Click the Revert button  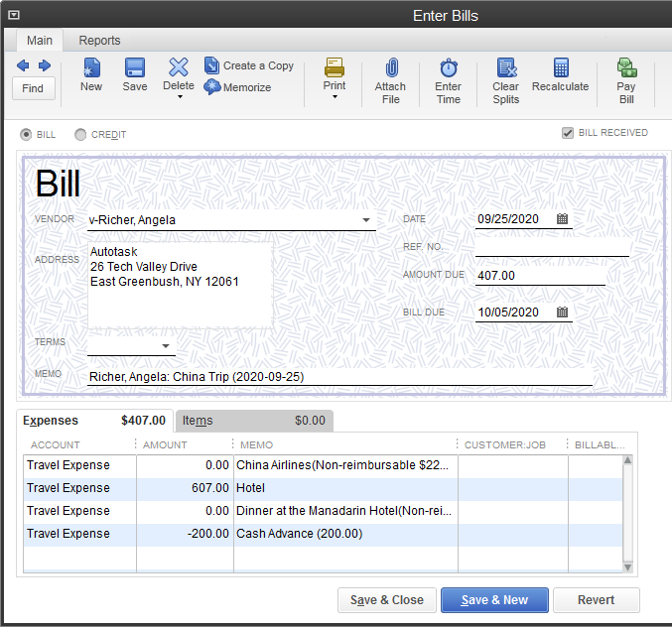(597, 600)
